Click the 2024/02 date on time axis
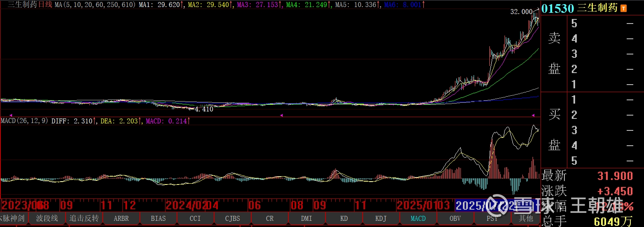Viewport: 644px width, 227px height. (x=186, y=206)
